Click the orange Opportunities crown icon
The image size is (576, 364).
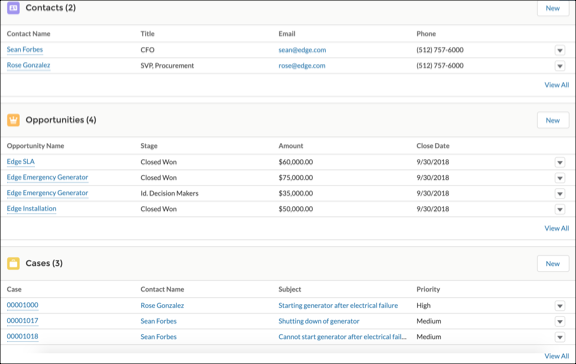(13, 120)
